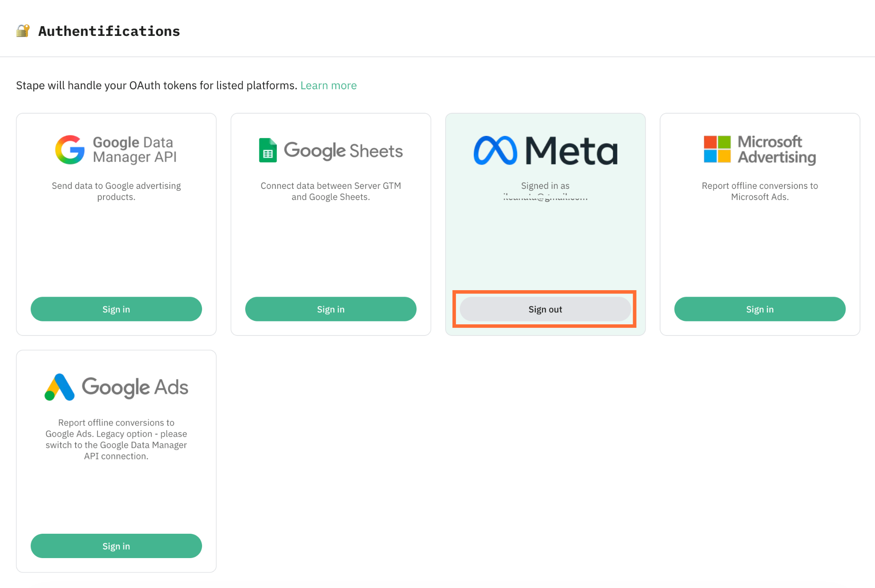The image size is (875, 588).
Task: Click 'Connect data between Server GTM' description
Action: coord(331,191)
